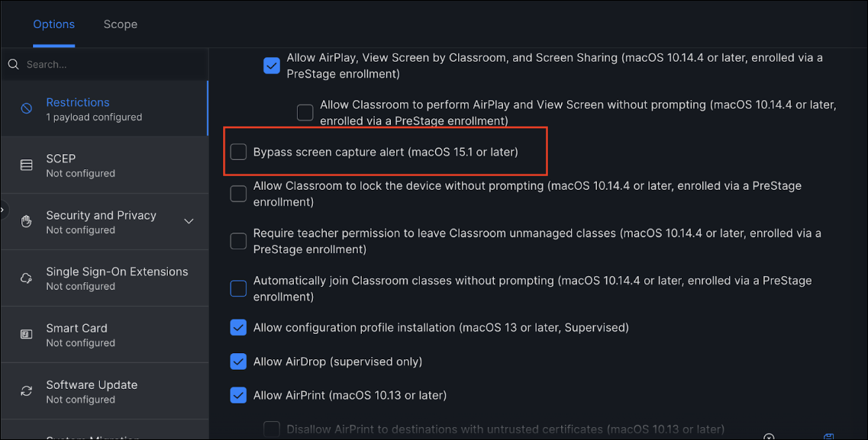Screen dimensions: 868x440
Task: Enable Bypass screen capture alert checkbox
Action: click(239, 152)
